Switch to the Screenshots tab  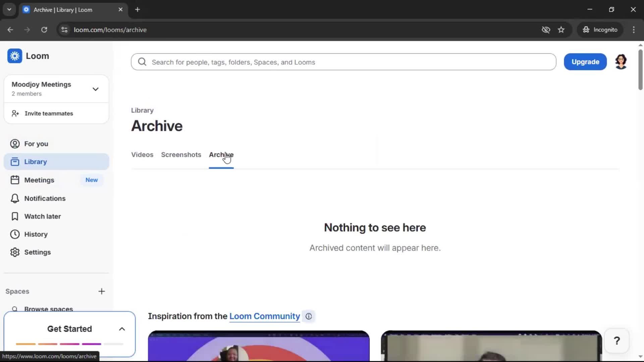click(181, 155)
